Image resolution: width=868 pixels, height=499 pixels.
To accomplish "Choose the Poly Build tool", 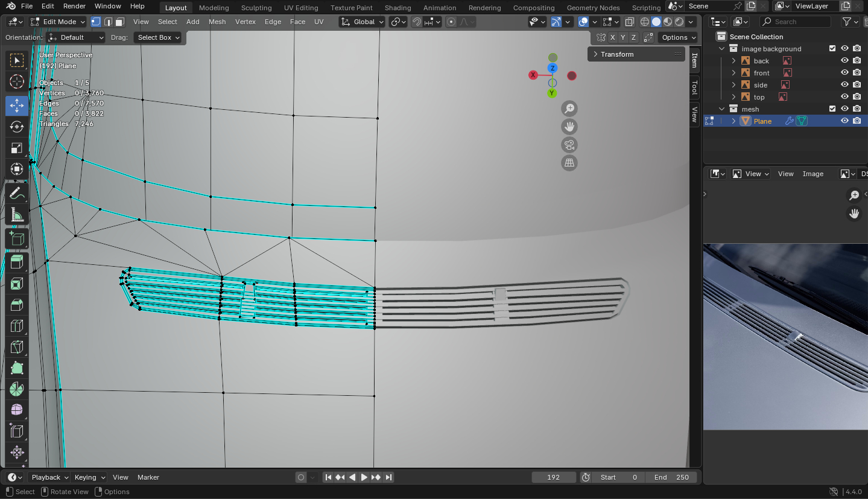I will pyautogui.click(x=17, y=368).
